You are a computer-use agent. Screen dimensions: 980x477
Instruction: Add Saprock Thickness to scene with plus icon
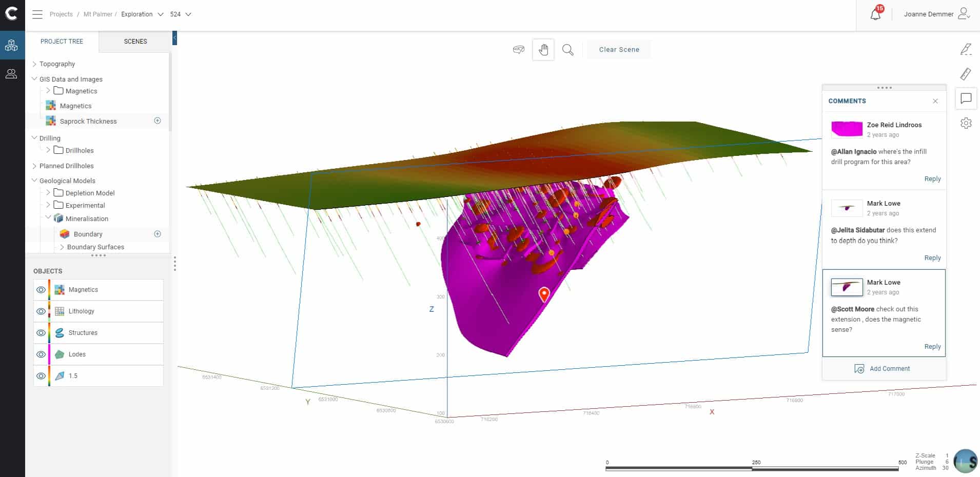158,121
